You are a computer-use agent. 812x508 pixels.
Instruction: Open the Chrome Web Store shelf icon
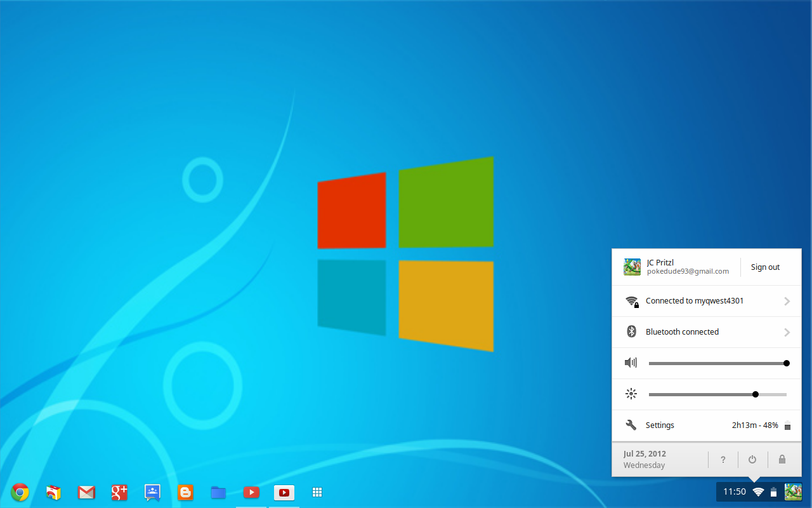(53, 492)
